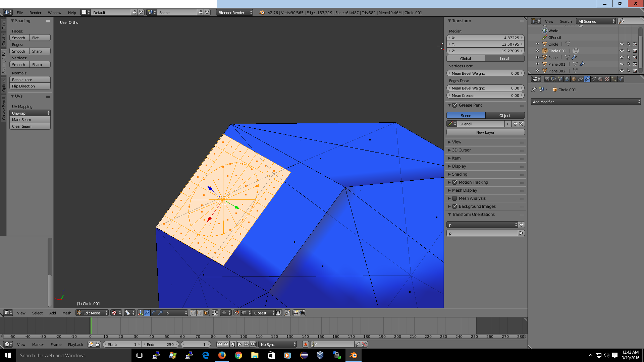
Task: Click the Render camera properties tab icon
Action: point(547,79)
